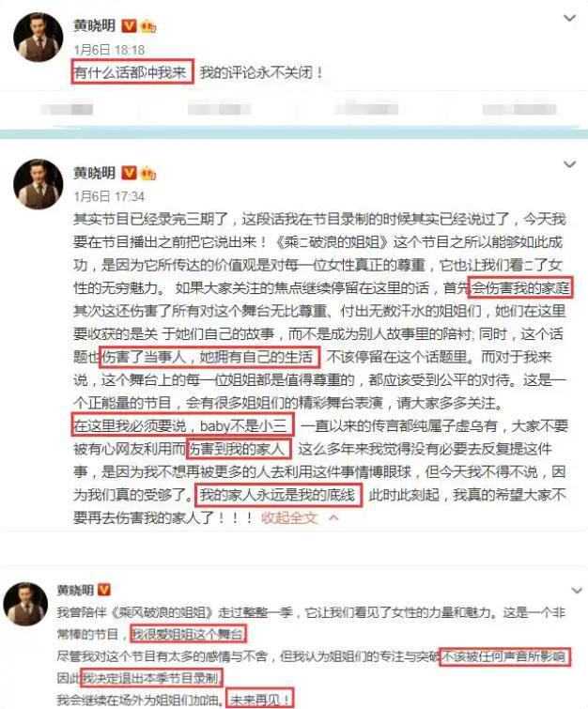The height and width of the screenshot is (709, 588).
Task: Click the highlighted phrase 我的家人永远是我的底线
Action: pyautogui.click(x=279, y=495)
